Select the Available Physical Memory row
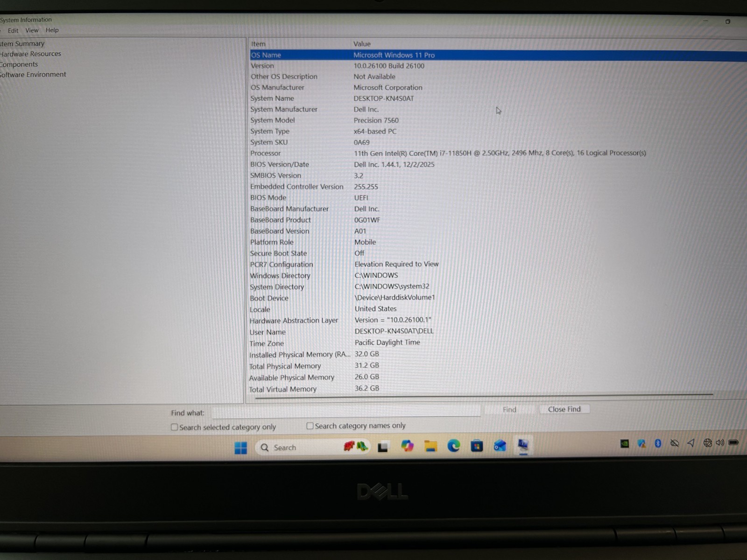The height and width of the screenshot is (560, 747). [x=498, y=377]
